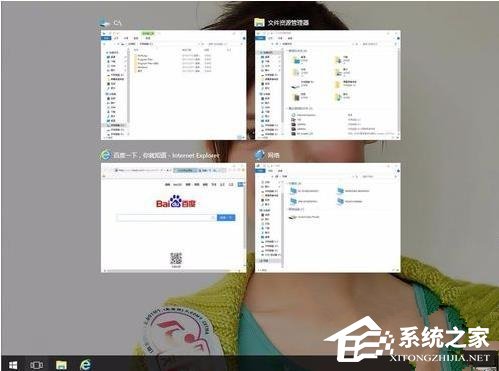The height and width of the screenshot is (371, 499).
Task: Click the folder icon beside 文件资源管理器 title
Action: coord(259,22)
